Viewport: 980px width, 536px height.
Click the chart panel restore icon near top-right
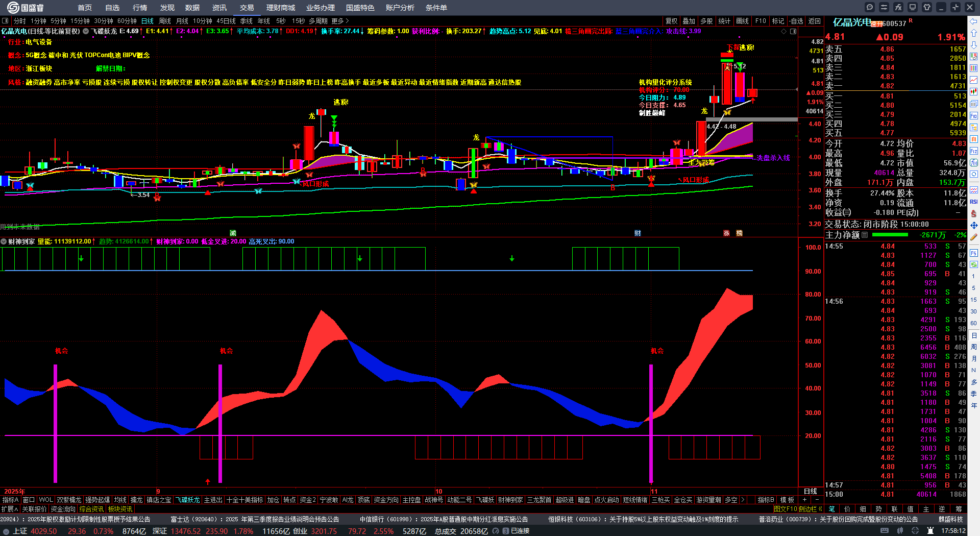(x=793, y=31)
